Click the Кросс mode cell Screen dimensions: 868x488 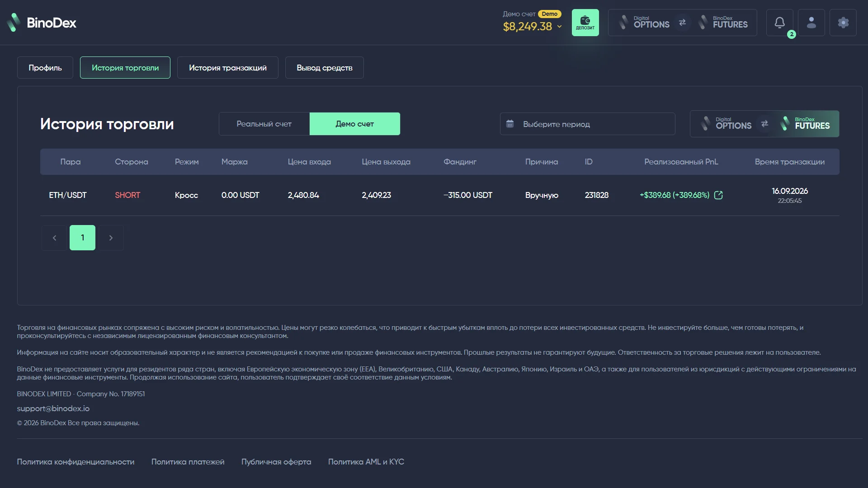tap(186, 195)
